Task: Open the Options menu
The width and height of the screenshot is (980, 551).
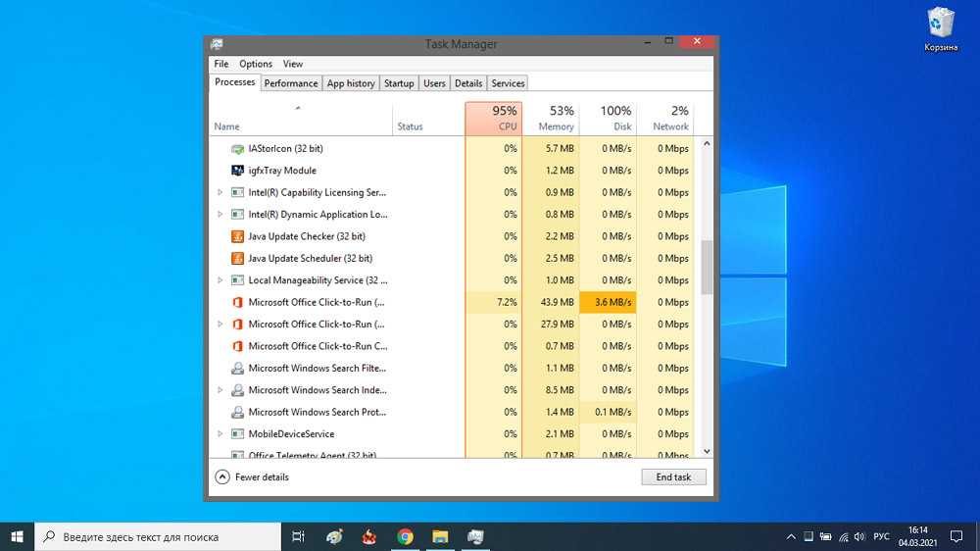Action: click(256, 64)
